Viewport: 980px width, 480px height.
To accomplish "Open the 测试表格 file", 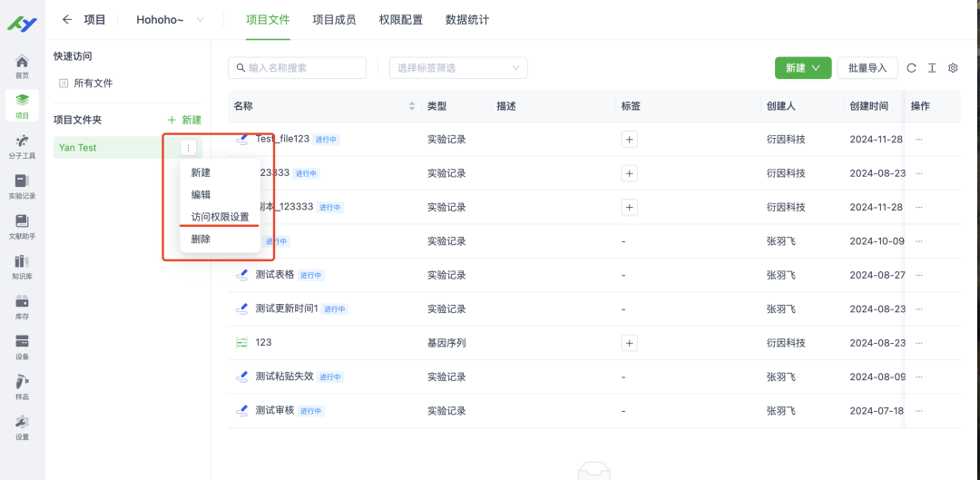I will click(x=274, y=274).
